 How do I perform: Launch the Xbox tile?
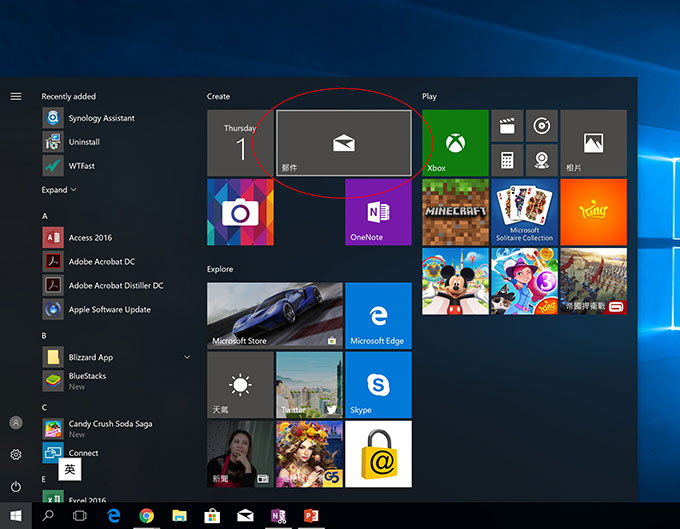point(455,143)
